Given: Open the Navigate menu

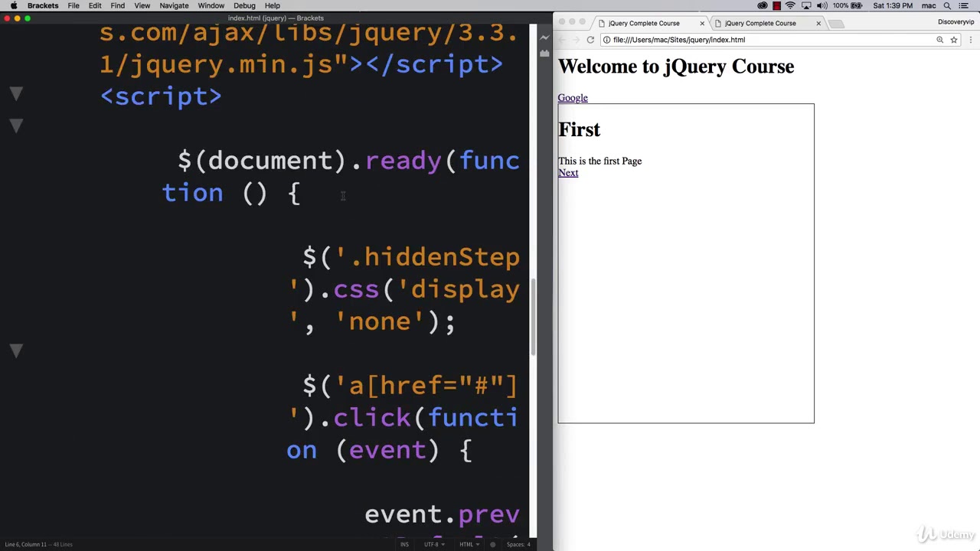Looking at the screenshot, I should pyautogui.click(x=174, y=5).
